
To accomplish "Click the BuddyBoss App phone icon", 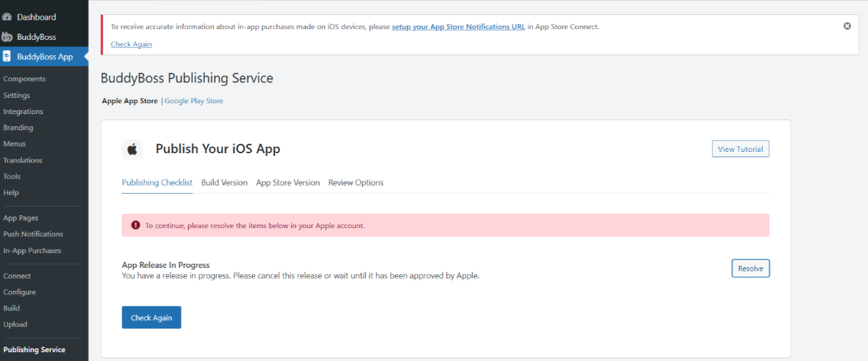I will (7, 57).
